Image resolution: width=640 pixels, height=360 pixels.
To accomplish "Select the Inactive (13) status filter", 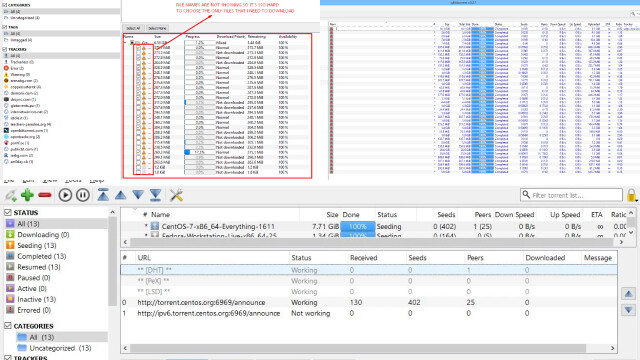I will [x=56, y=299].
